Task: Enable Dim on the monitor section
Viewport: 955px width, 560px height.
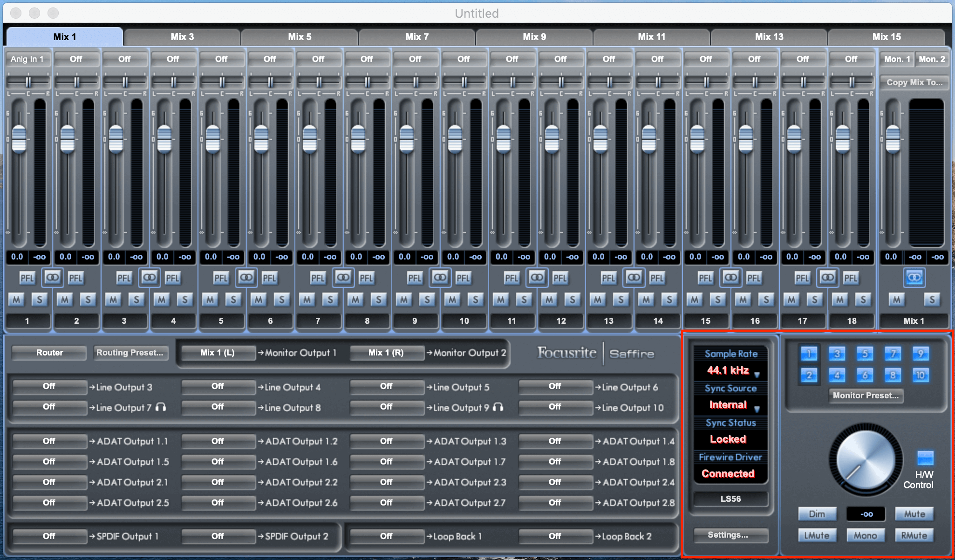Action: (x=818, y=513)
